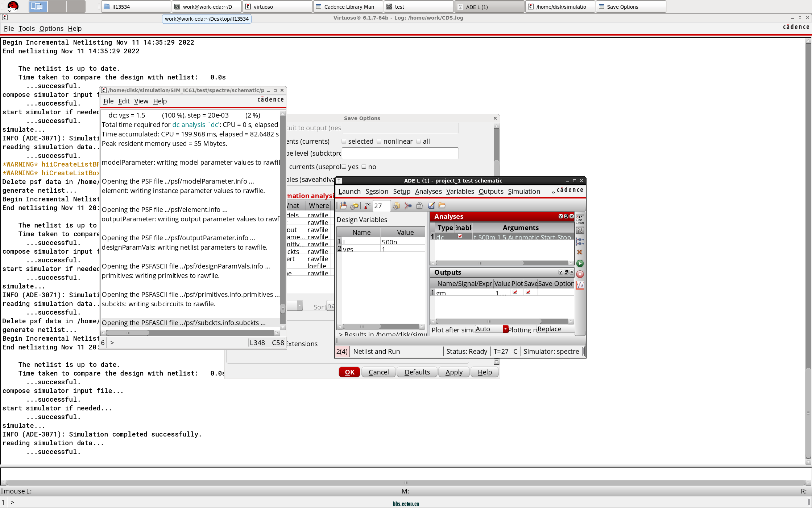Close the Analyses panel with its X icon
The height and width of the screenshot is (508, 812).
pyautogui.click(x=572, y=216)
